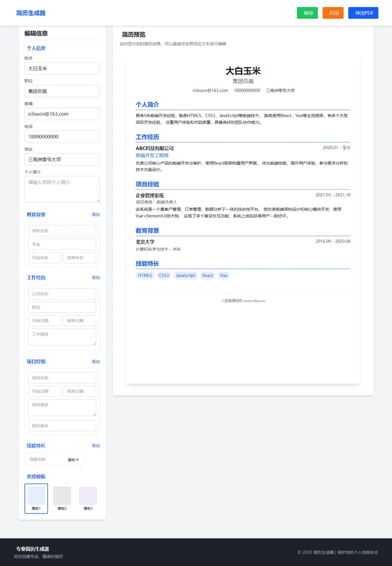Add a work entry via 工作经历 添加
The image size is (392, 566).
(95, 278)
